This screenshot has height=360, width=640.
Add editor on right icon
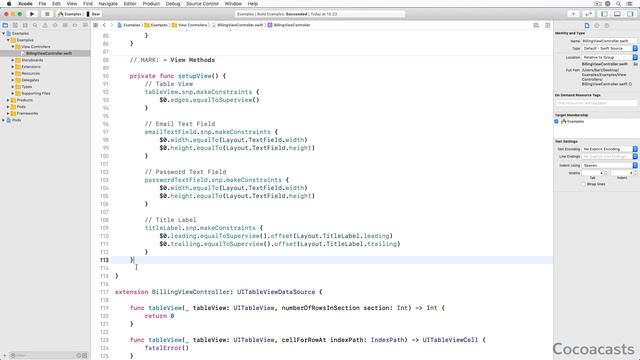tap(548, 25)
